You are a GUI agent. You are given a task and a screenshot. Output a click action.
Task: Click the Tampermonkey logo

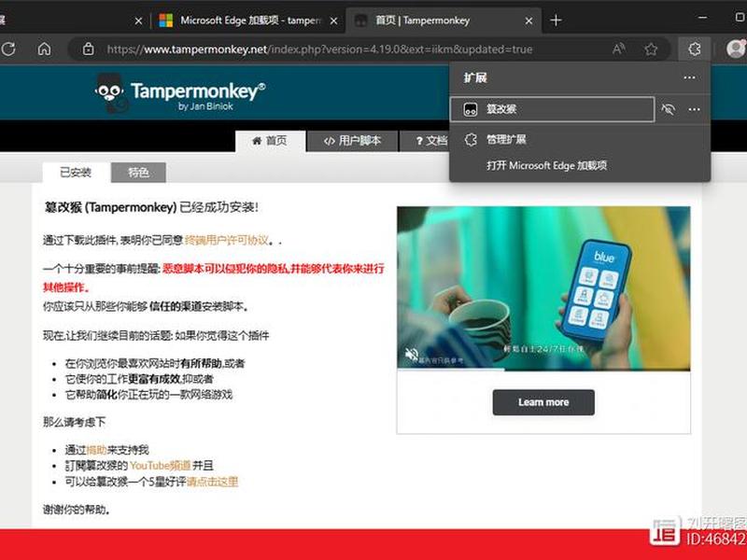tap(180, 93)
